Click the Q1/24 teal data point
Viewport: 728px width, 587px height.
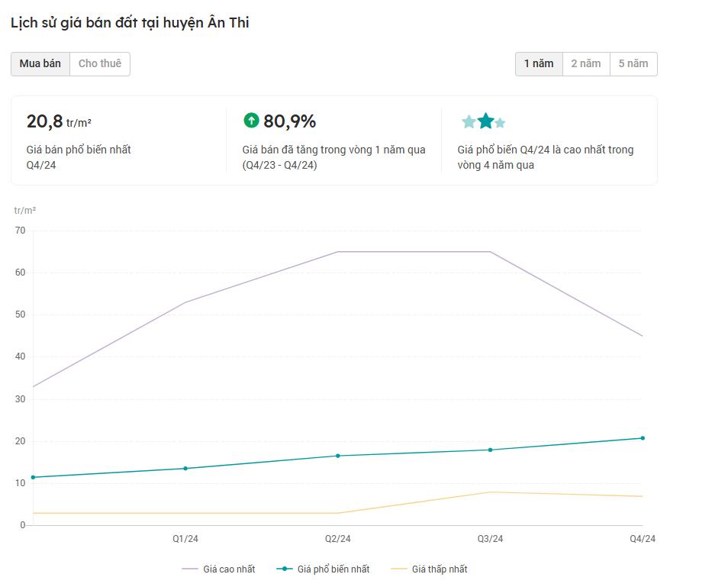tap(185, 469)
